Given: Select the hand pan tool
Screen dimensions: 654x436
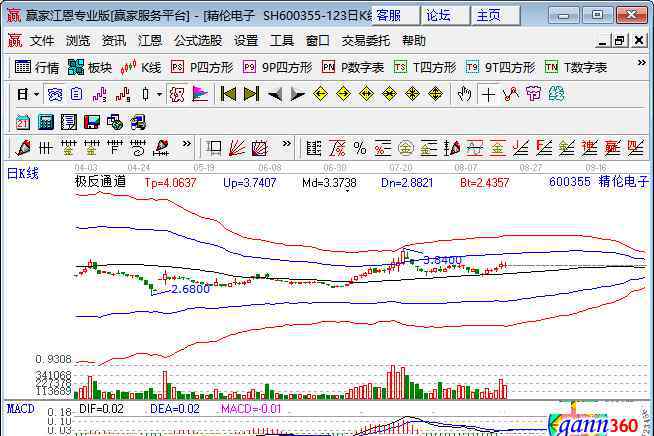Looking at the screenshot, I should click(x=464, y=94).
